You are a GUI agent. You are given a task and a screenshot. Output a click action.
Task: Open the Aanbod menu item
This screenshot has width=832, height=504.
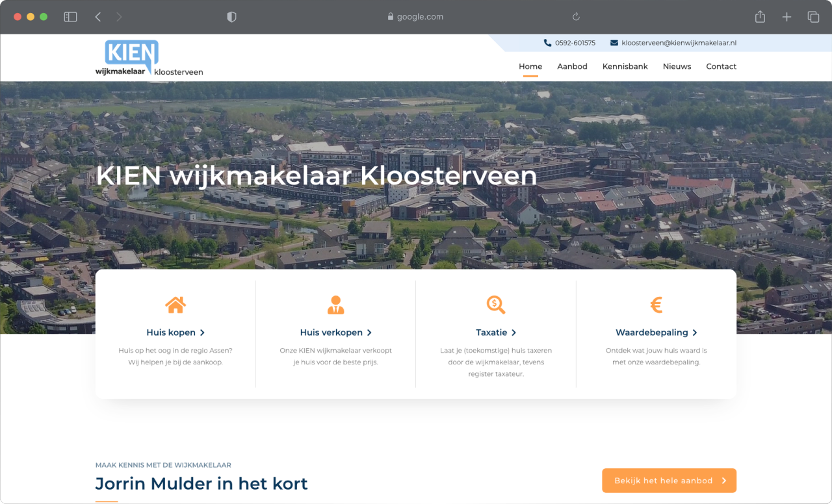(x=572, y=66)
